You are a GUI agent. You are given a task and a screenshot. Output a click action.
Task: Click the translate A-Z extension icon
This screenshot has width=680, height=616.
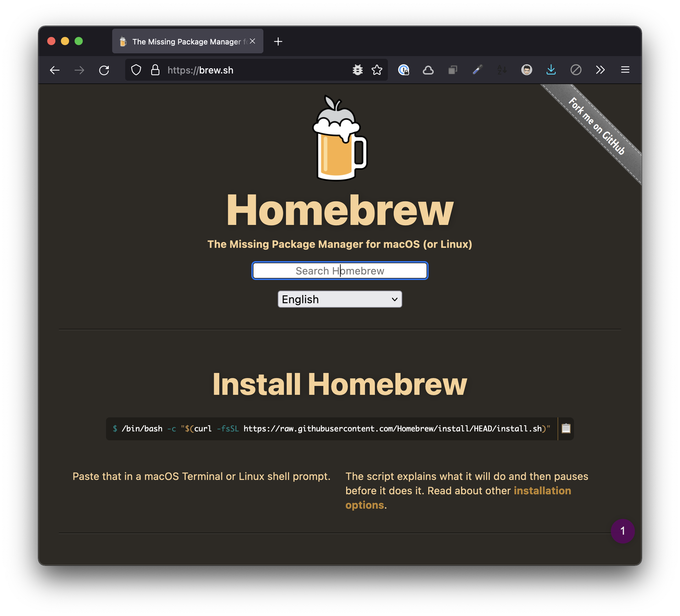502,70
